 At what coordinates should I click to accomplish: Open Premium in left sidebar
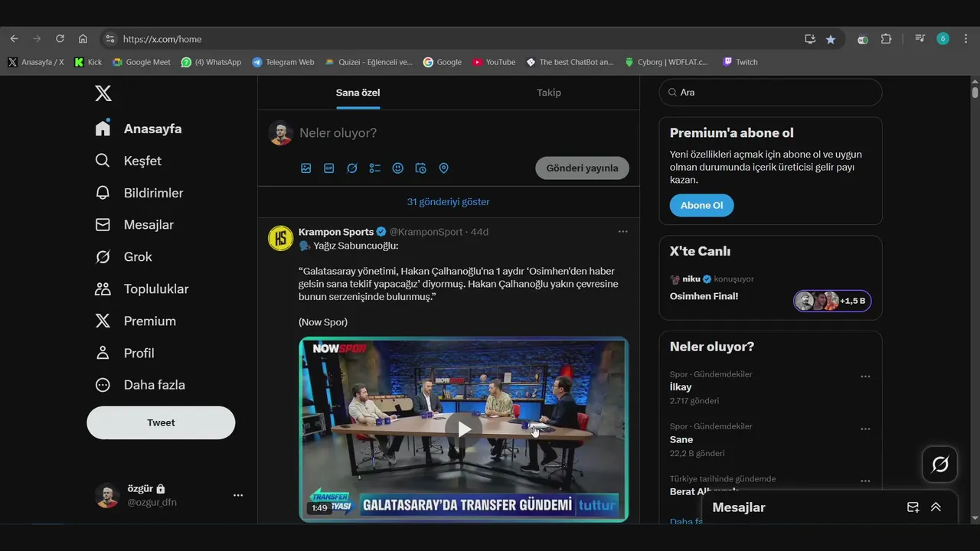[136, 321]
